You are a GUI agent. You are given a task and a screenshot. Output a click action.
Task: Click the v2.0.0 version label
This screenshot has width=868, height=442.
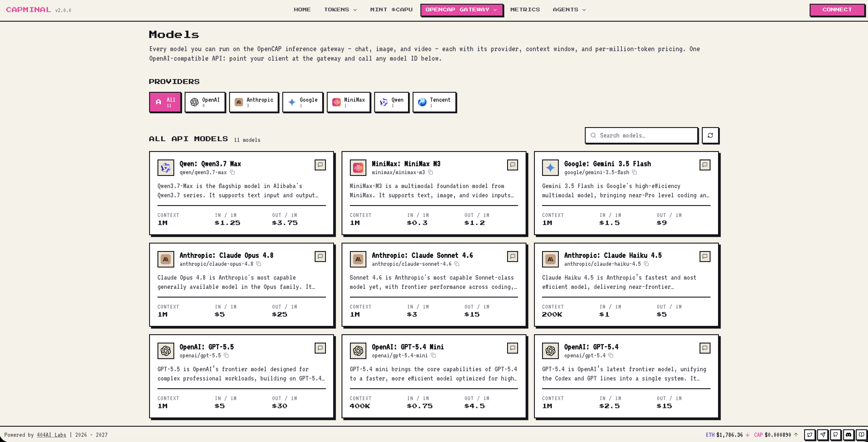coord(63,10)
